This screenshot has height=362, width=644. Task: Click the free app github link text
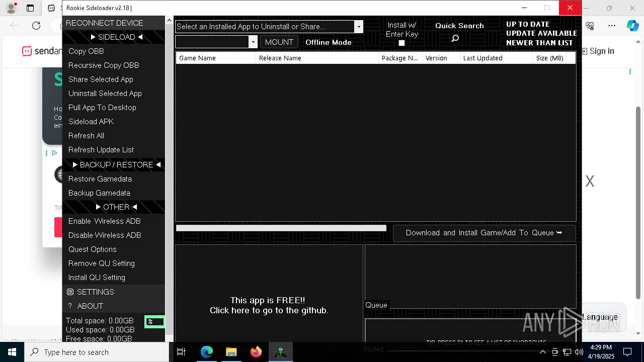coord(269,306)
